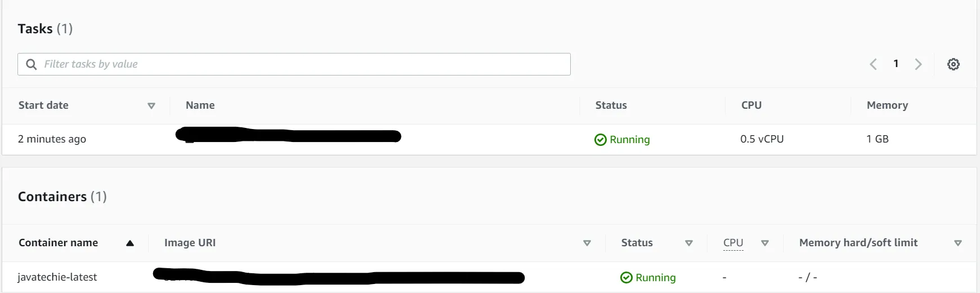Click the underlined CPU column header
Viewport: 980px width, 293px height.
point(733,243)
